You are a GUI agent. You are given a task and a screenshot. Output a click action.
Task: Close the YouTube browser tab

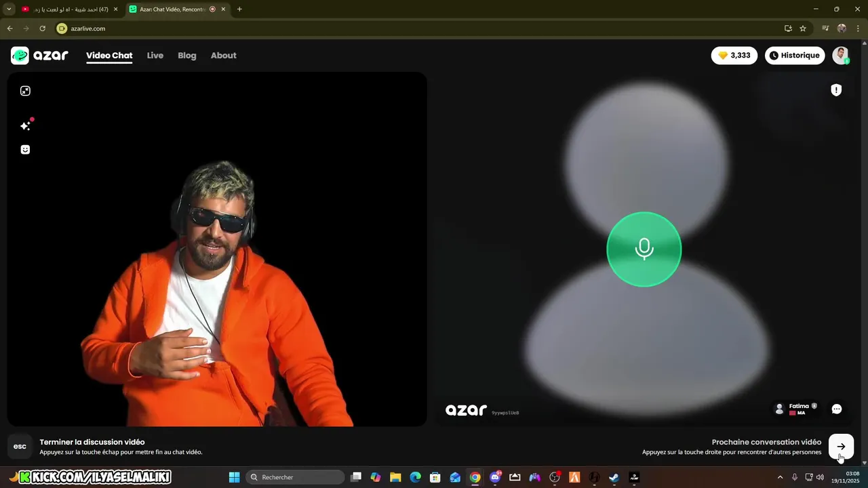[115, 9]
